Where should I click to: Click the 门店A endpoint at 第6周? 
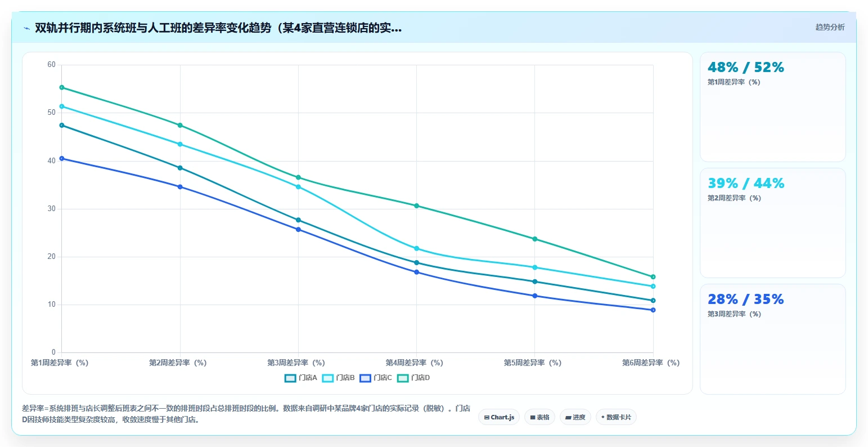pyautogui.click(x=653, y=301)
